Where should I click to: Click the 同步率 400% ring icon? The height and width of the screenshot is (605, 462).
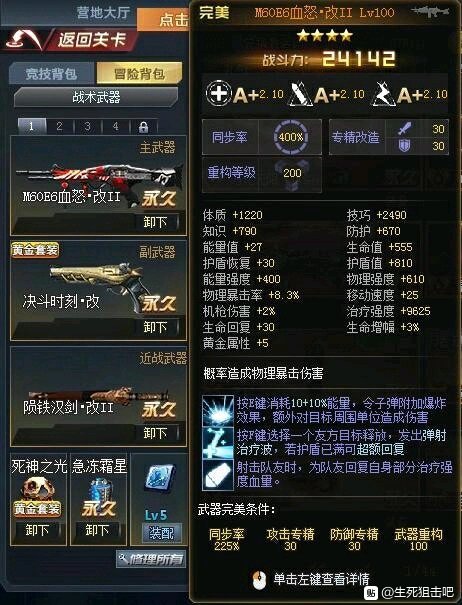(291, 137)
